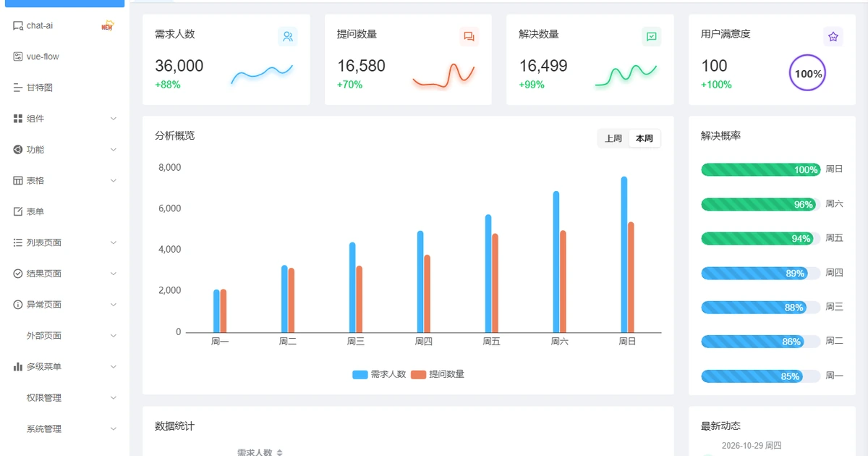Viewport: 868px width, 456px height.
Task: Click the 结果页面 checkmark circle icon
Action: click(x=18, y=274)
